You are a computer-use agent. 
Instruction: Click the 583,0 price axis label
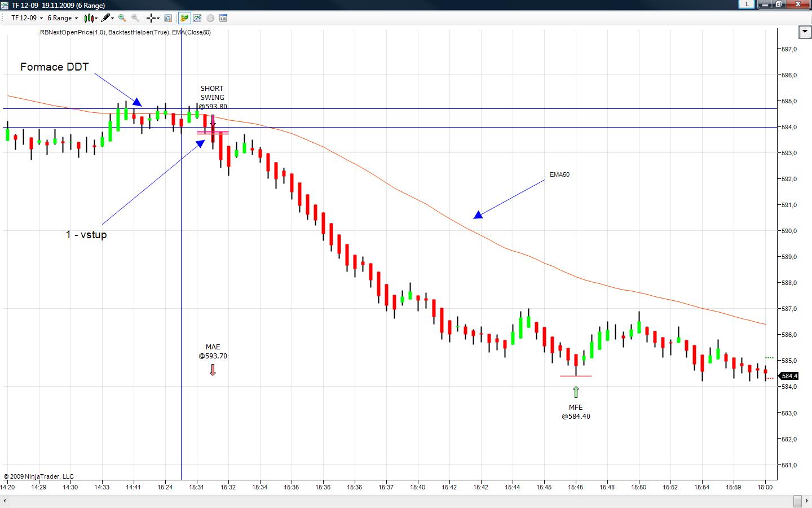tap(789, 413)
